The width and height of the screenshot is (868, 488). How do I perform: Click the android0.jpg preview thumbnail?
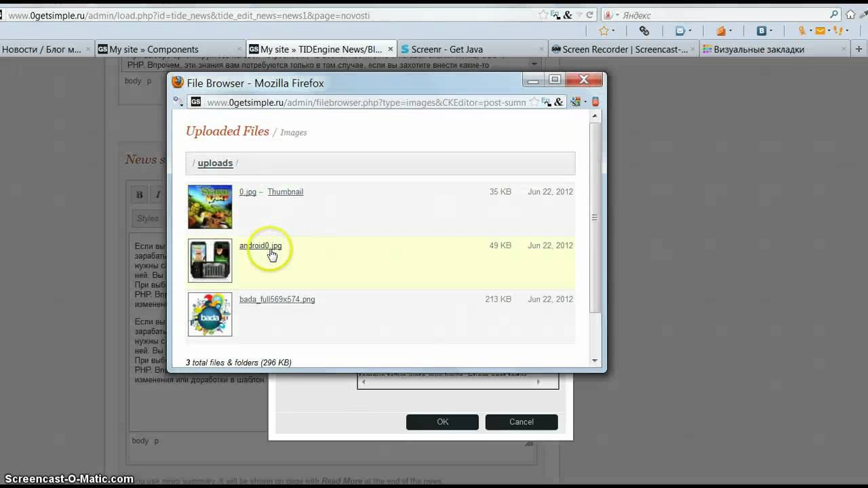click(210, 260)
